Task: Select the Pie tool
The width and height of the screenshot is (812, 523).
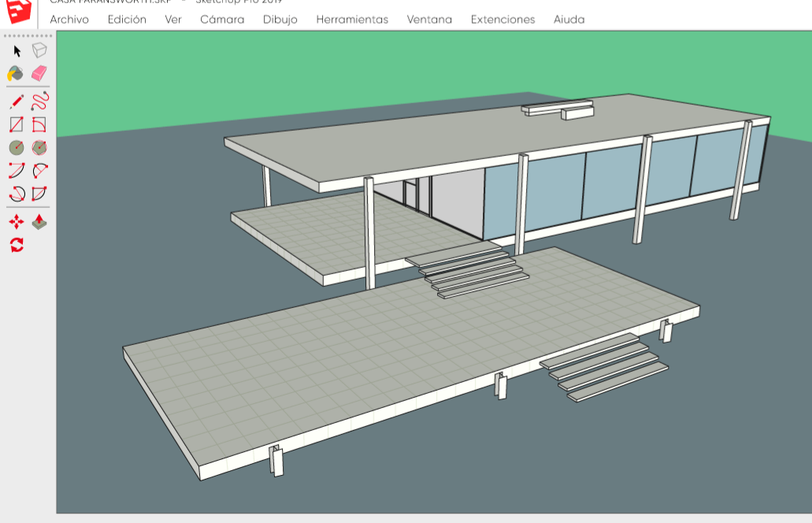Action: pos(39,194)
